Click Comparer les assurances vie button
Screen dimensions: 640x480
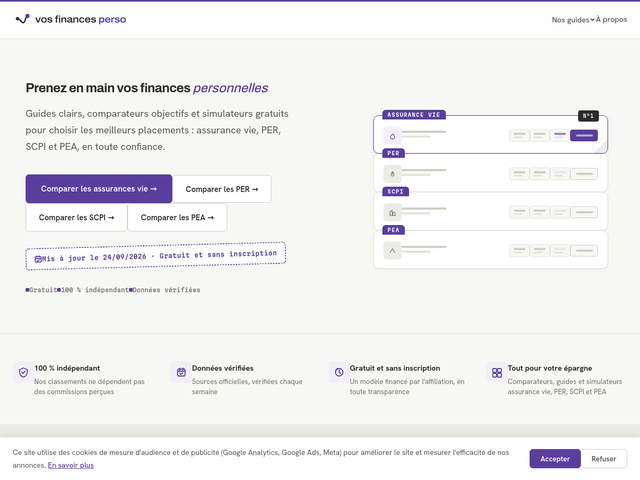[99, 189]
